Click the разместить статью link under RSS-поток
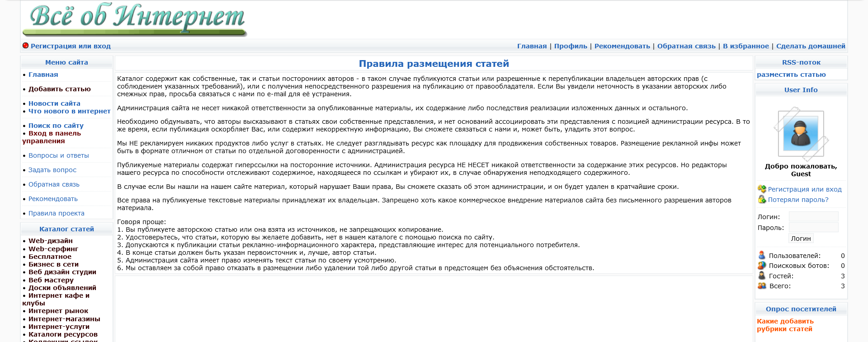The height and width of the screenshot is (342, 868). [791, 75]
